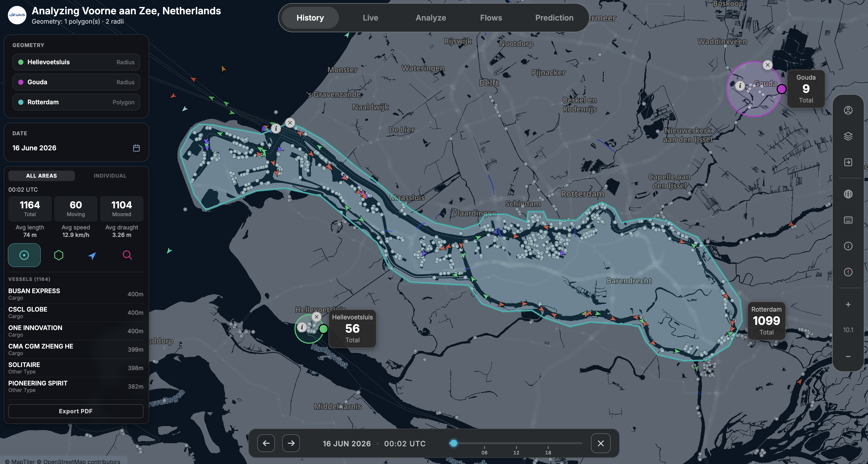Click the 60 Moving stat card

76,209
